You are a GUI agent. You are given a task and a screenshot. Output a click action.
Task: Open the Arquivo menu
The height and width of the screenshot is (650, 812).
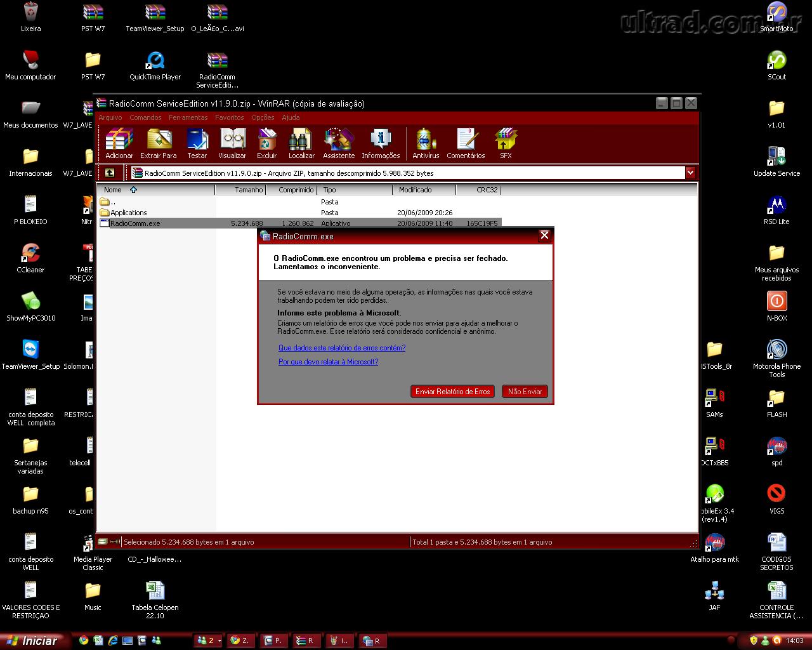coord(110,117)
